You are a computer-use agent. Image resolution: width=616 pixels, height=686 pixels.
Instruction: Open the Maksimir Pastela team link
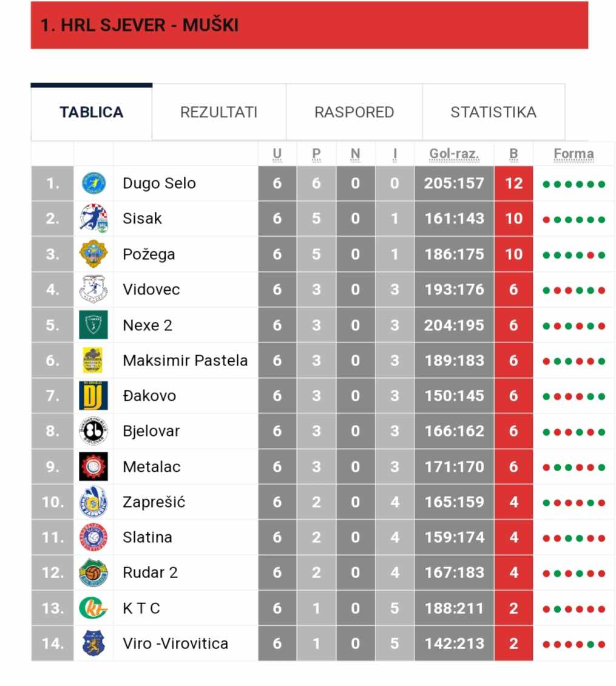pyautogui.click(x=185, y=361)
